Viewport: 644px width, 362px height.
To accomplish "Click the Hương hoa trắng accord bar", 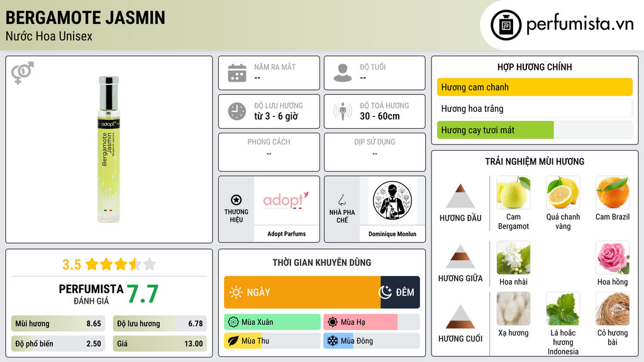I will pyautogui.click(x=535, y=108).
